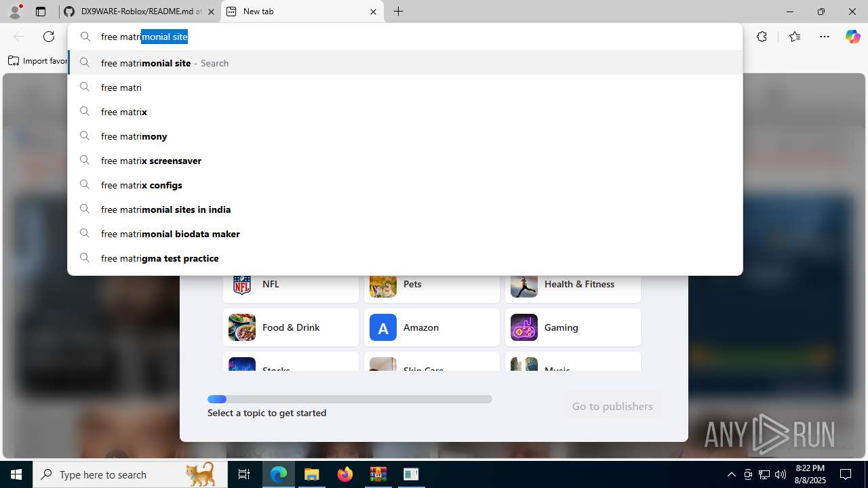Open the green app taskbar icon
Screen dimensions: 868x488
[x=411, y=474]
